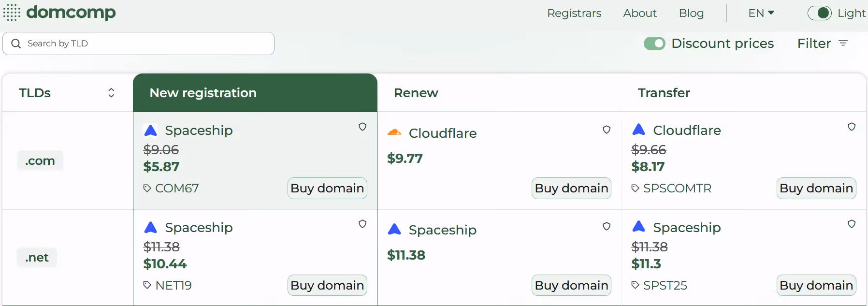Select the .com TLD tag

pos(40,160)
